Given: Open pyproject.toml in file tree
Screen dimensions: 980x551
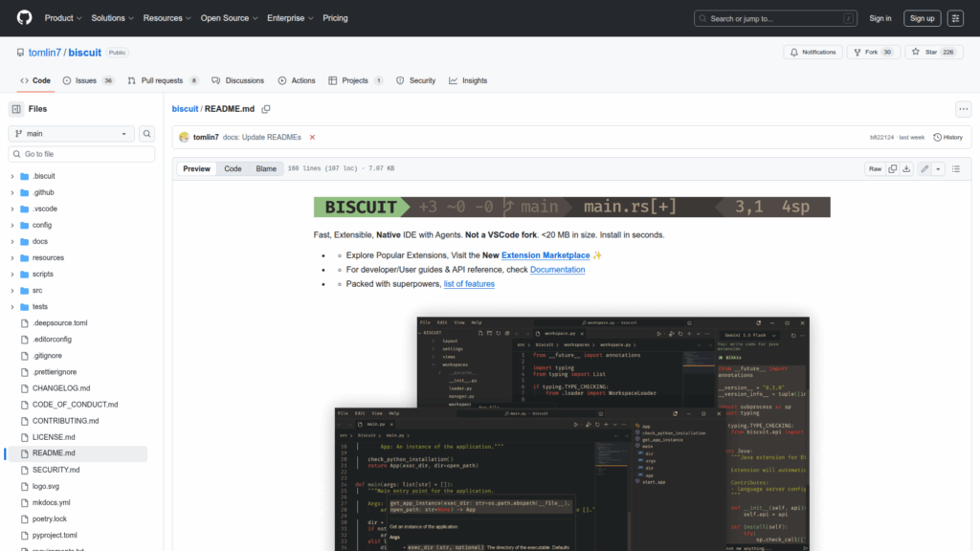Looking at the screenshot, I should 55,536.
